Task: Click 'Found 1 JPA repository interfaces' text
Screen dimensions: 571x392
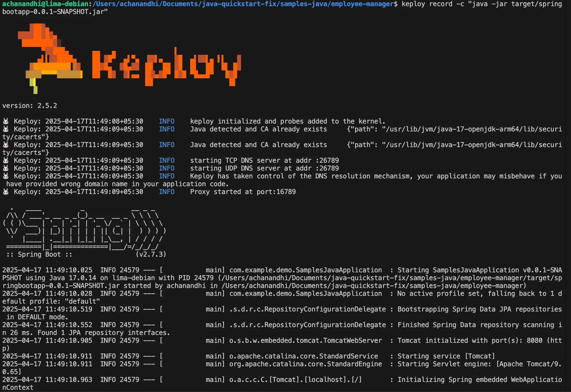Action: pos(104,333)
